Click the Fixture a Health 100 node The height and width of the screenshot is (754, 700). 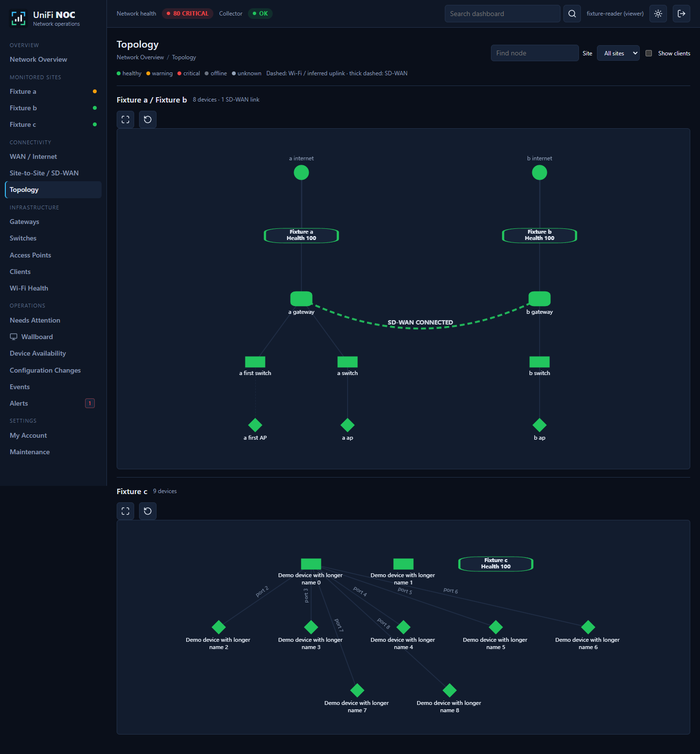coord(301,235)
